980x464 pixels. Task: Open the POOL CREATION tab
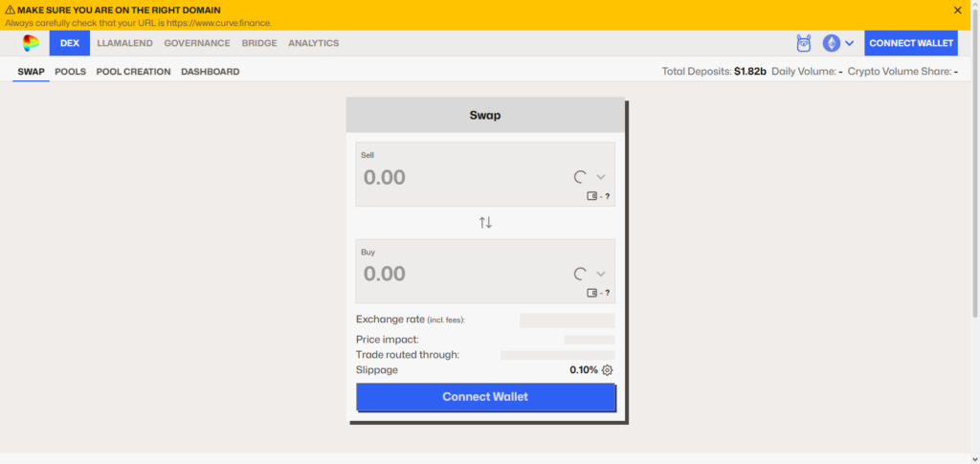[x=134, y=72]
